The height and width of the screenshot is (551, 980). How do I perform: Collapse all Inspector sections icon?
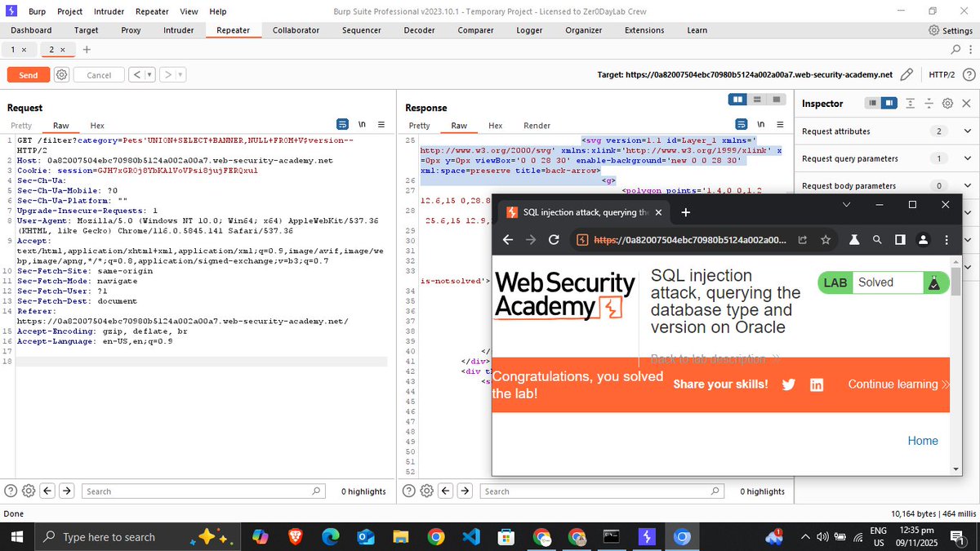pyautogui.click(x=929, y=104)
